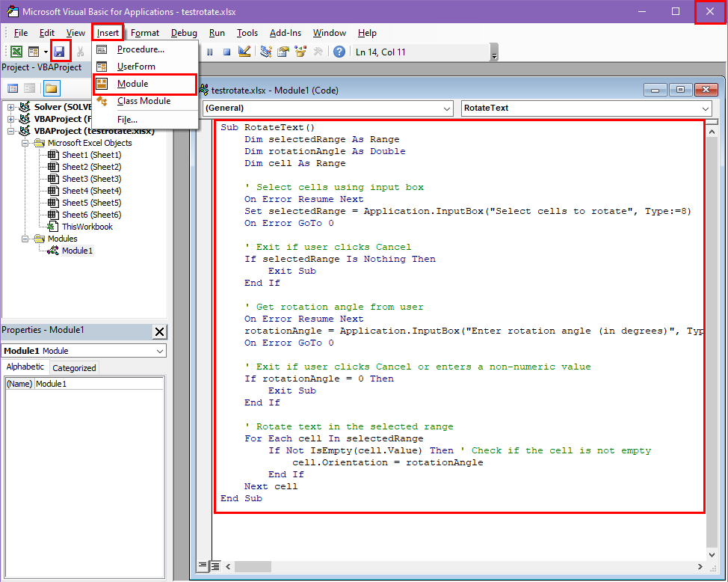Choose Class Module from Insert menu

pyautogui.click(x=145, y=101)
